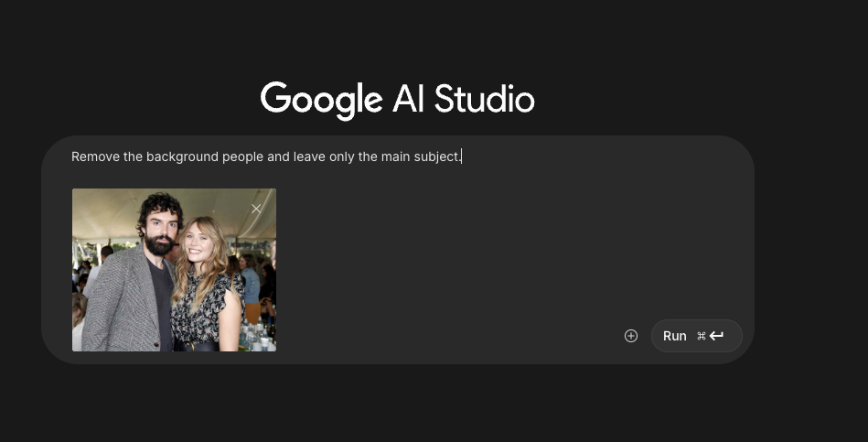The width and height of the screenshot is (868, 442).
Task: Place cursor on the word "background" in prompt
Action: coord(182,156)
